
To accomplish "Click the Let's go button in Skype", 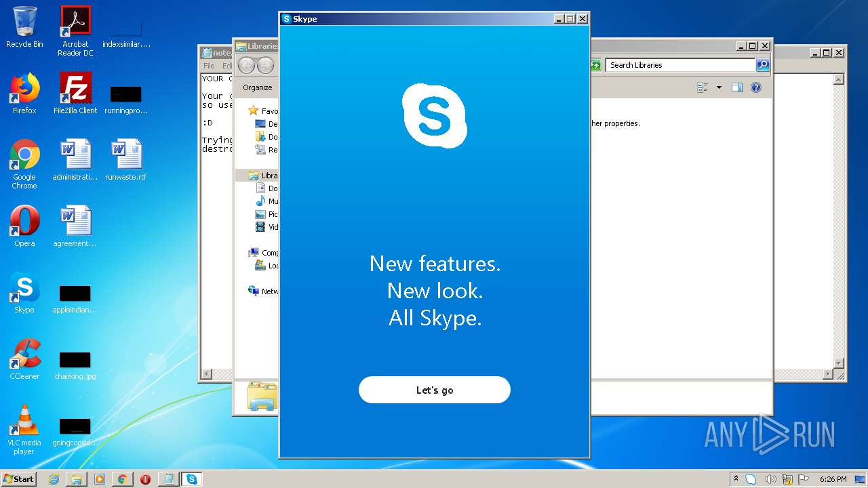I will click(x=434, y=390).
